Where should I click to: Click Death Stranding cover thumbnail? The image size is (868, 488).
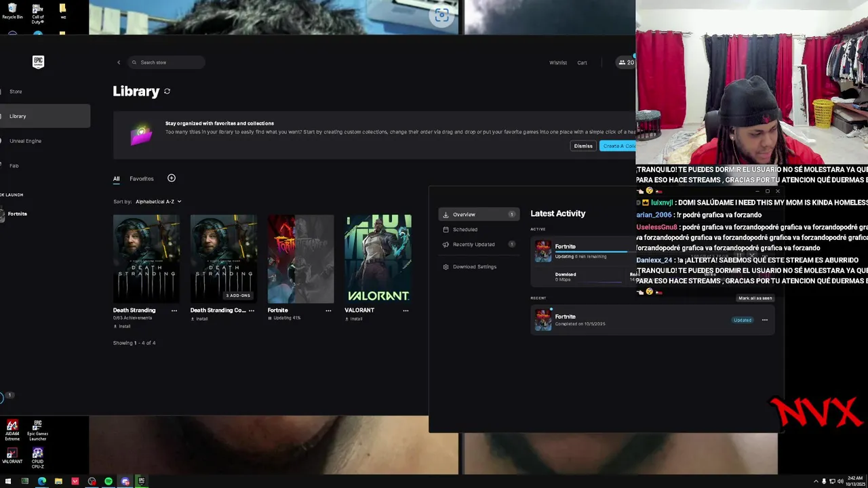(x=146, y=259)
